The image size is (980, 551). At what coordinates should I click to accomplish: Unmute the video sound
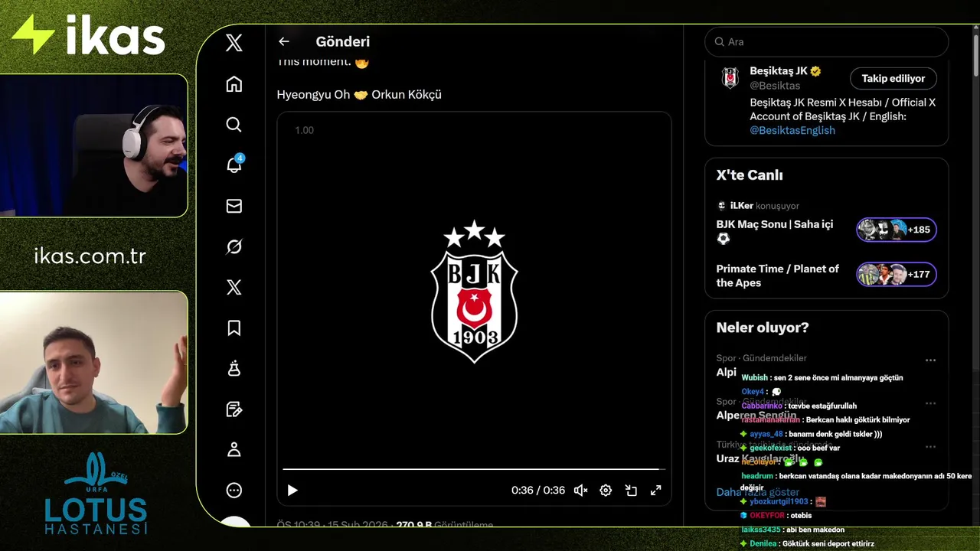[x=581, y=491]
